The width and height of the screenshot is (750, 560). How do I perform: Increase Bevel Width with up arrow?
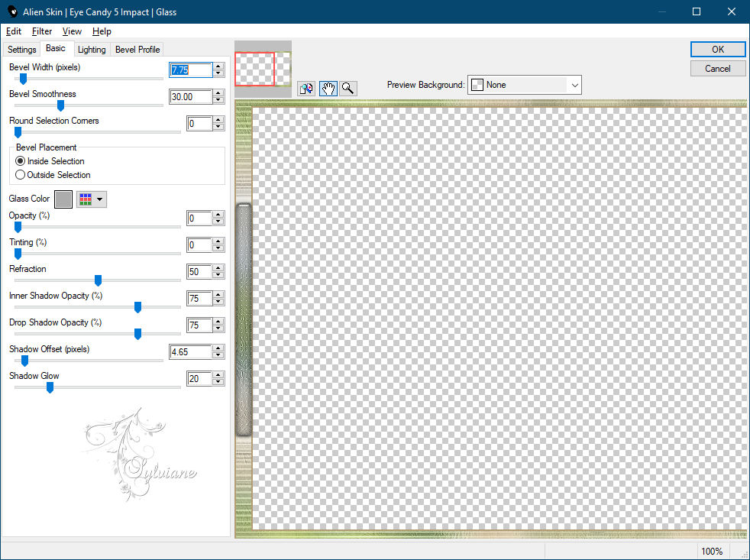pyautogui.click(x=218, y=66)
